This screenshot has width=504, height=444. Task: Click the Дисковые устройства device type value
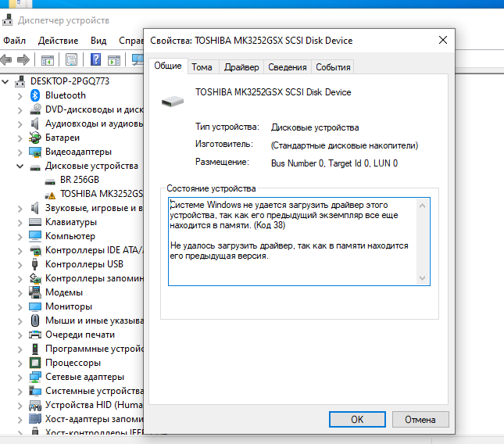click(315, 127)
